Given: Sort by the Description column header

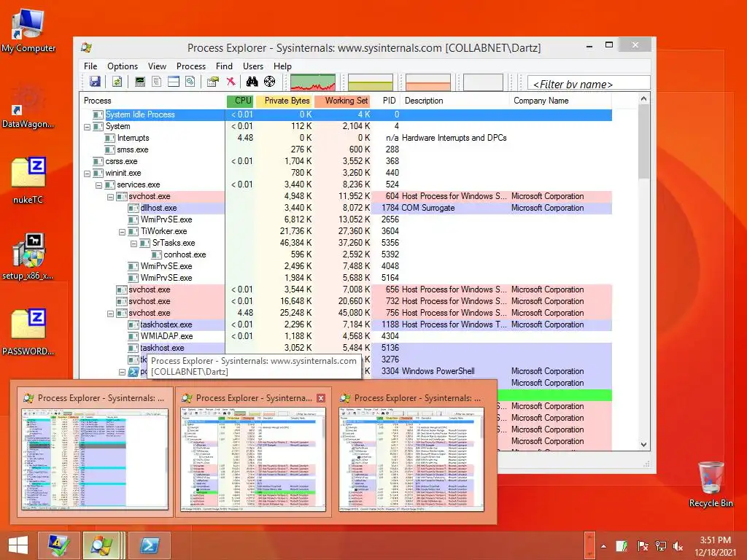Looking at the screenshot, I should click(455, 101).
